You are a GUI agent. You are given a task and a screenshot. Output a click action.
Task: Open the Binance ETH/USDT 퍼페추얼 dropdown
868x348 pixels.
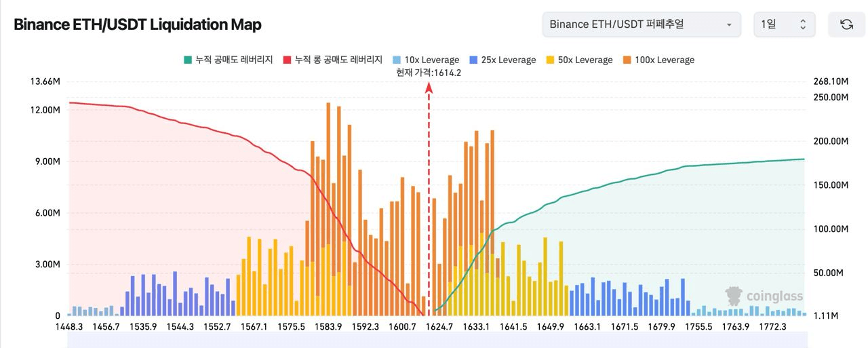point(641,24)
